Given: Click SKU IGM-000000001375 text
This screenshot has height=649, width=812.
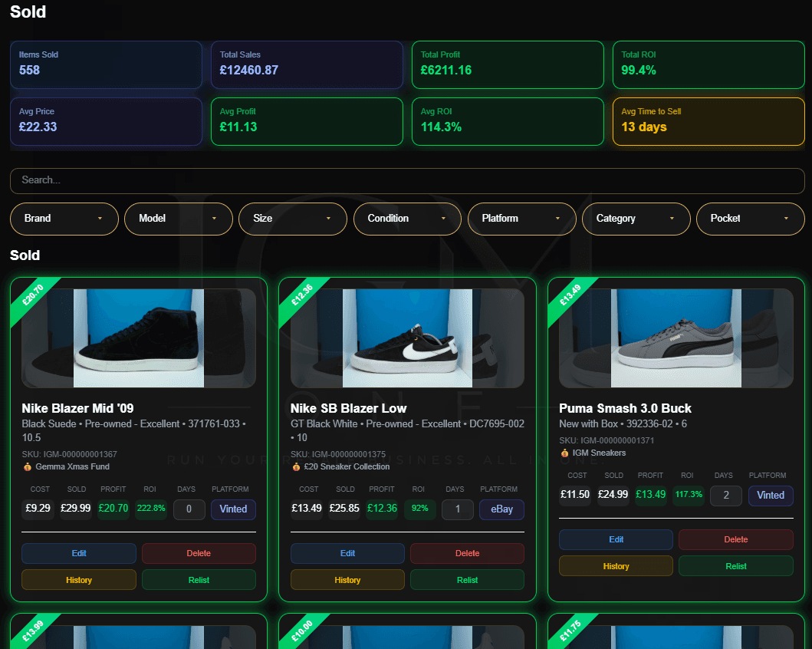Looking at the screenshot, I should click(338, 454).
